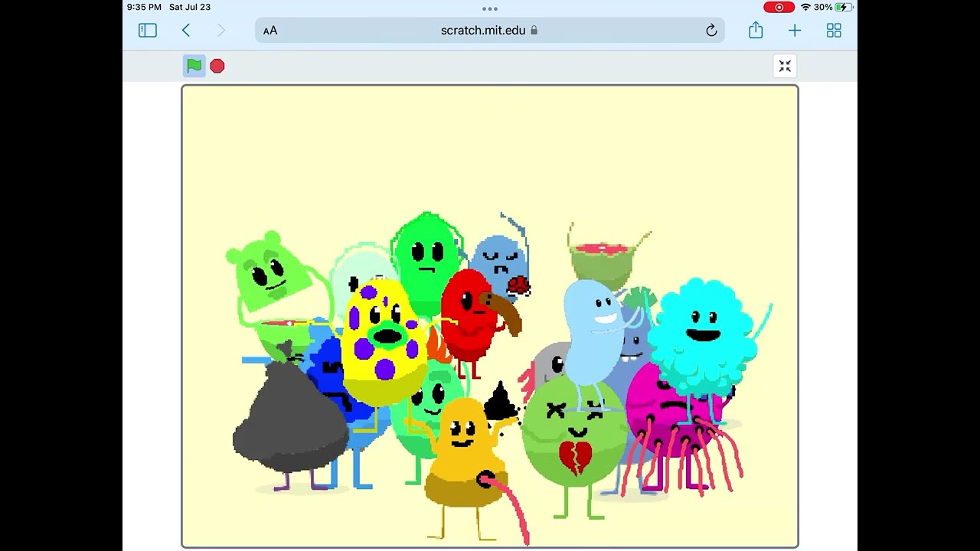
Task: Start the project with the green flag
Action: click(x=194, y=66)
